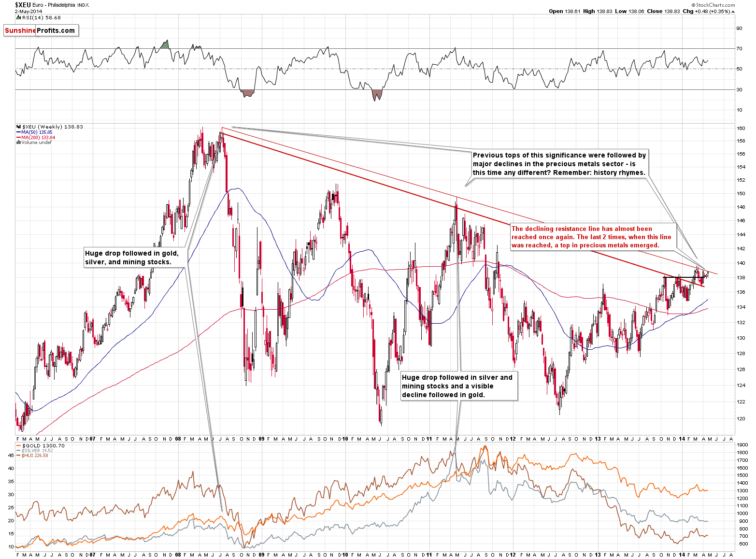
Task: Click the Low 138.06 value
Action: pos(629,11)
